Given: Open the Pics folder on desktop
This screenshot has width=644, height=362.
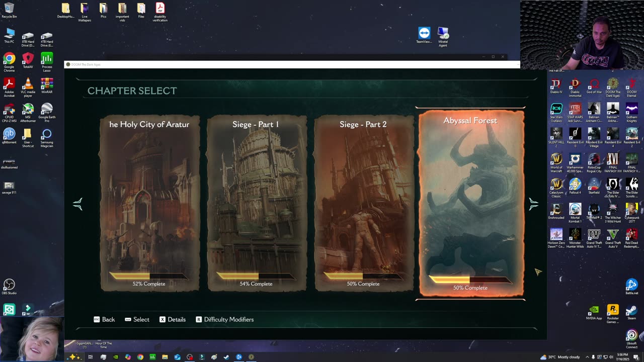Looking at the screenshot, I should [103, 11].
